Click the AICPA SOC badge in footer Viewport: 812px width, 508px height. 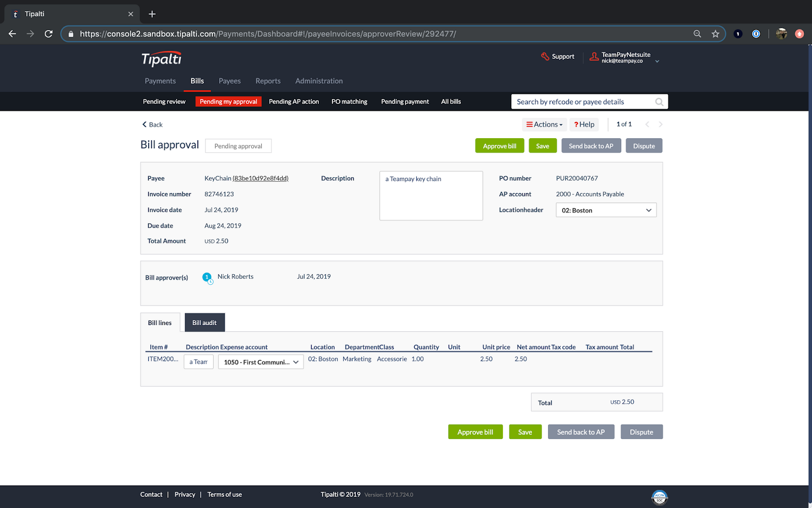(659, 497)
